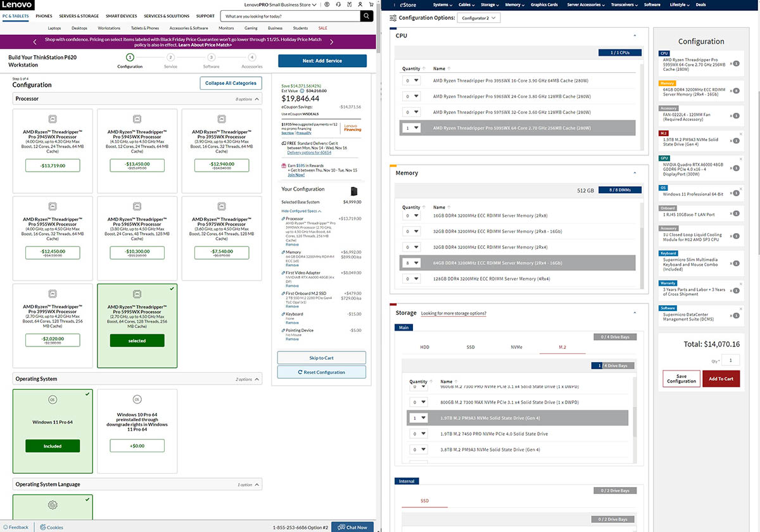Image resolution: width=760 pixels, height=532 pixels.
Task: Remove Warranty item from eStore configuration
Action: click(740, 284)
